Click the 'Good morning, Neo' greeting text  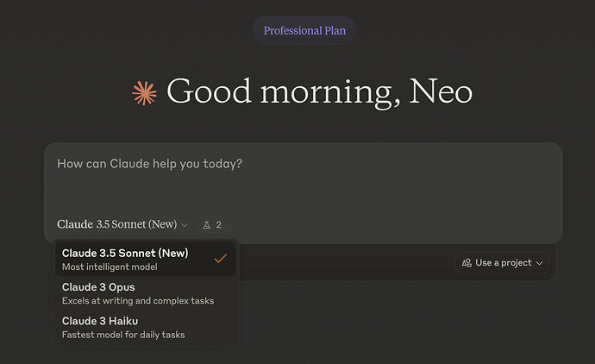[320, 92]
